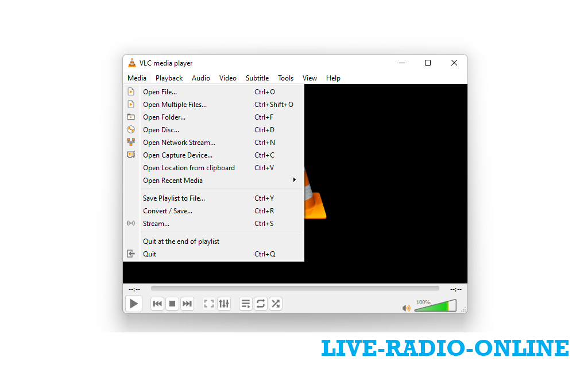Show extended settings equalizer icon
588x368 pixels.
224,304
